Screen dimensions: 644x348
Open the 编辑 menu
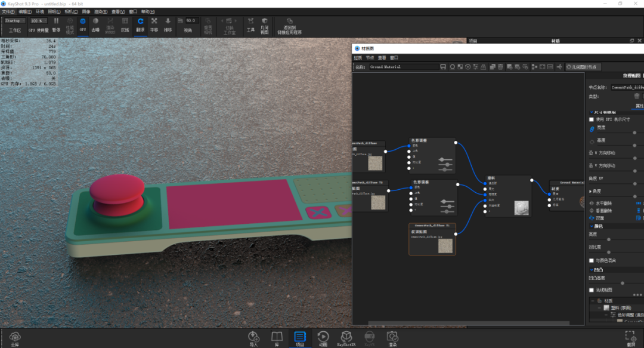pos(24,11)
